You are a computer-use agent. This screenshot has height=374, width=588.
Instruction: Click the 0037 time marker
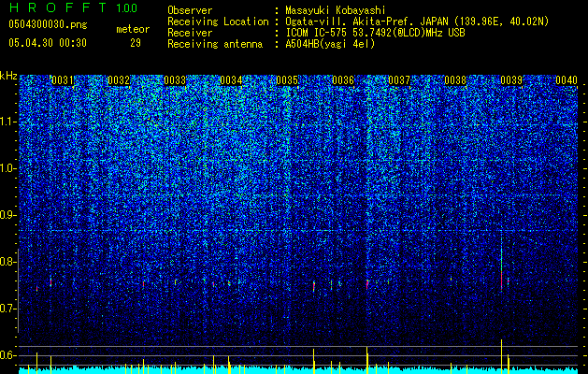tap(399, 80)
